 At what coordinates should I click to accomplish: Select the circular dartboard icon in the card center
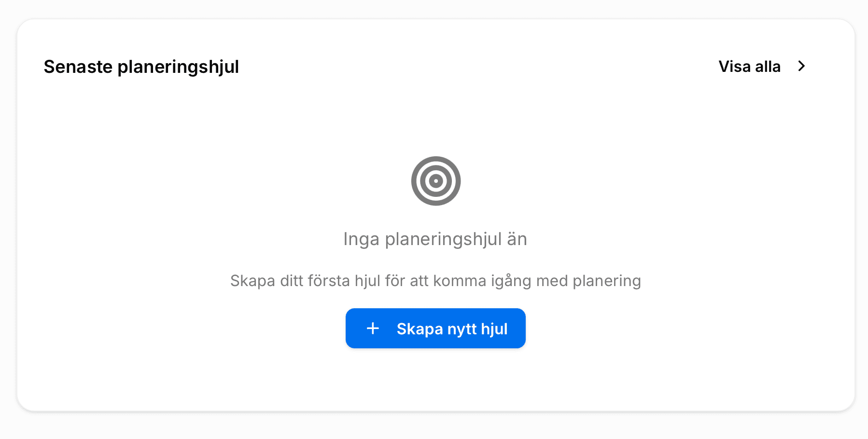(435, 181)
